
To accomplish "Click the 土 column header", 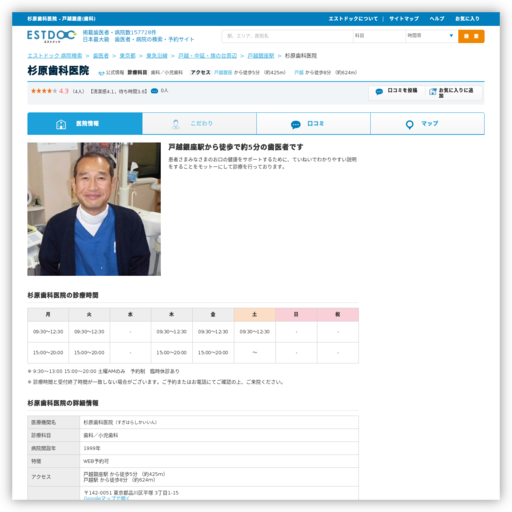I will (x=255, y=314).
